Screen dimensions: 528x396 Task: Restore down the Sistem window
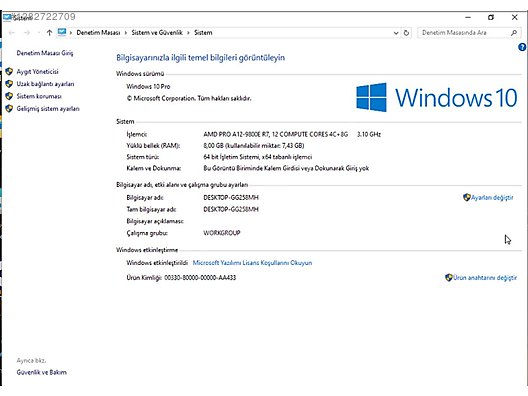[x=491, y=17]
